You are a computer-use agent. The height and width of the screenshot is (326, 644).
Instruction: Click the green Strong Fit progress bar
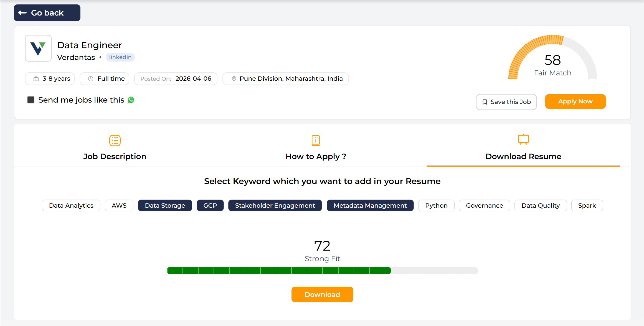point(278,271)
